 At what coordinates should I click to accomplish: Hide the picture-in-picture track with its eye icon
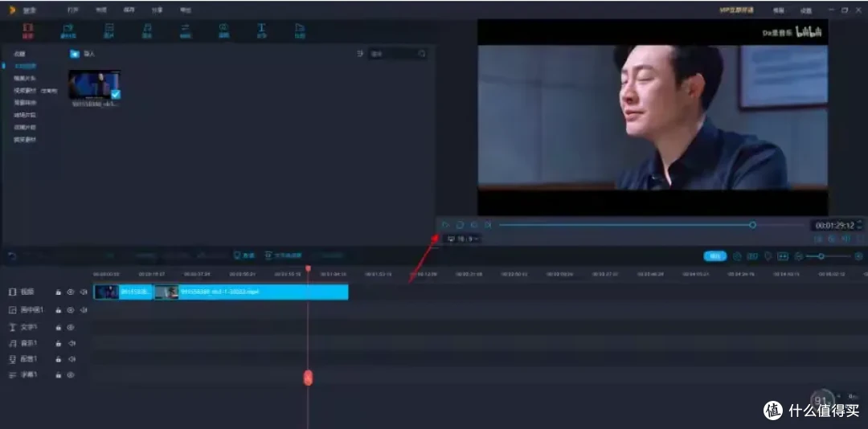coord(71,310)
